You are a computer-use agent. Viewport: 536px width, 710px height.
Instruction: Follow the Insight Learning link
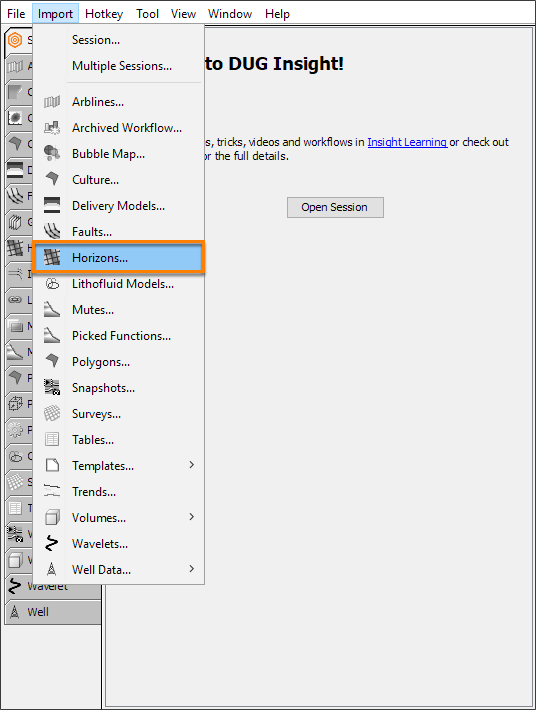(407, 142)
